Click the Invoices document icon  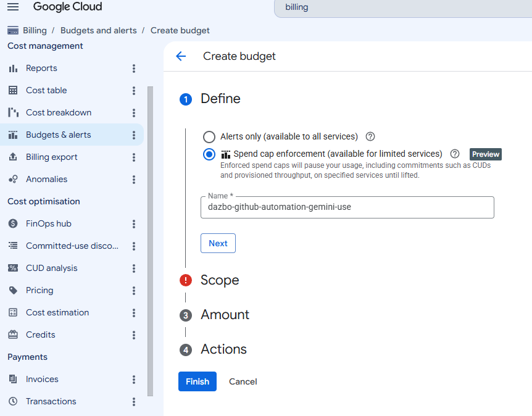(13, 379)
